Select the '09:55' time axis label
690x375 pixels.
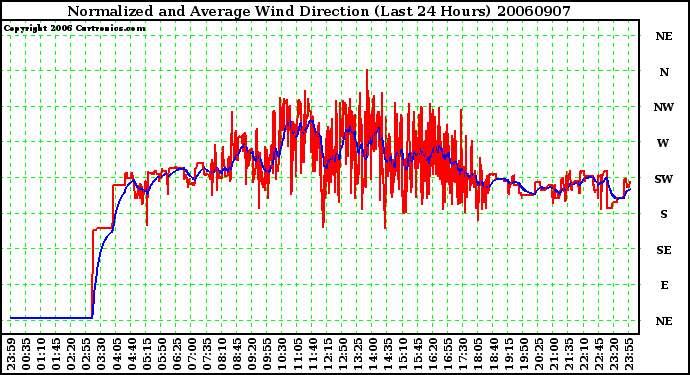tap(268, 354)
